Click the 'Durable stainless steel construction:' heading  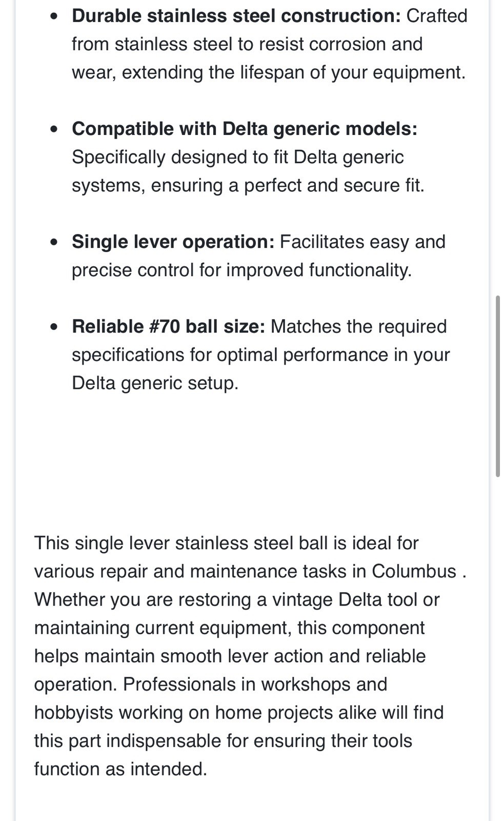coord(236,16)
